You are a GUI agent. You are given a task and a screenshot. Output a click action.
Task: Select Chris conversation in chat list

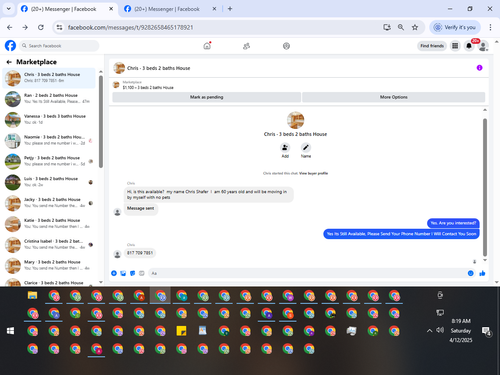click(x=49, y=78)
